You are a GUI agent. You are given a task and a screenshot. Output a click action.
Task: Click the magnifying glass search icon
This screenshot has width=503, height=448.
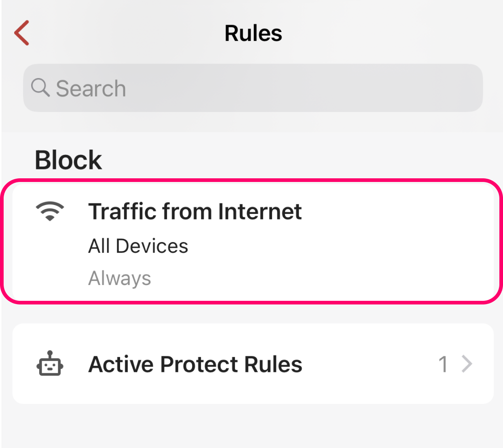coord(40,87)
